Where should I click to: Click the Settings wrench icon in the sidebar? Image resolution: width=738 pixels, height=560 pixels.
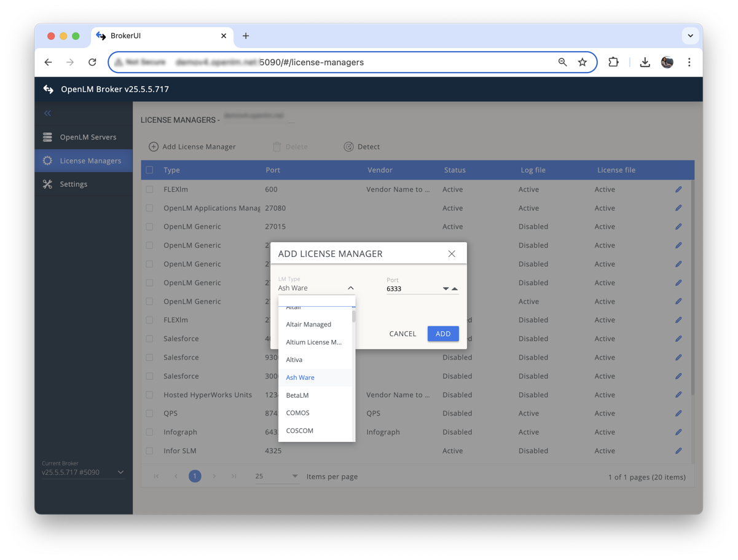coord(47,184)
